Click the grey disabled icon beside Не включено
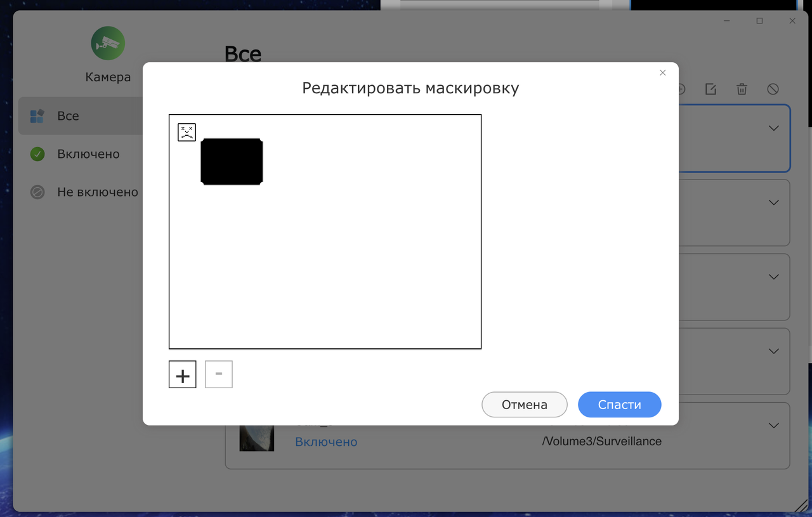Screen dimensions: 812x517 [x=37, y=192]
